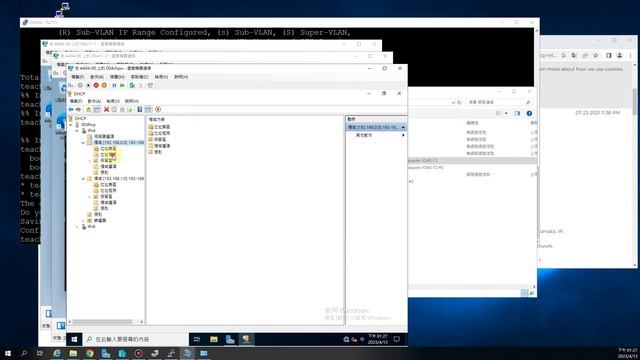This screenshot has height=360, width=640.
Task: Click 位址租用 in the scope contents list
Action: coord(162,133)
